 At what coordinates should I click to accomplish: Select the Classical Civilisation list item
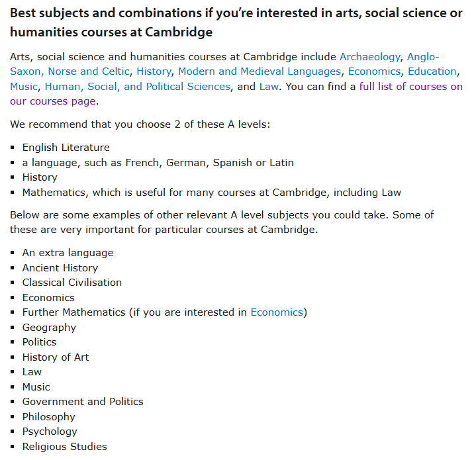72,283
